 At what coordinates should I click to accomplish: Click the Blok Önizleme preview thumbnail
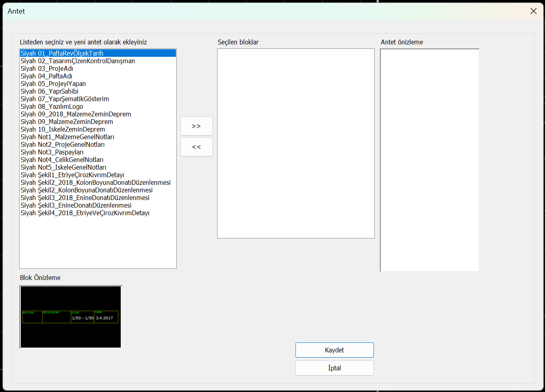[71, 317]
